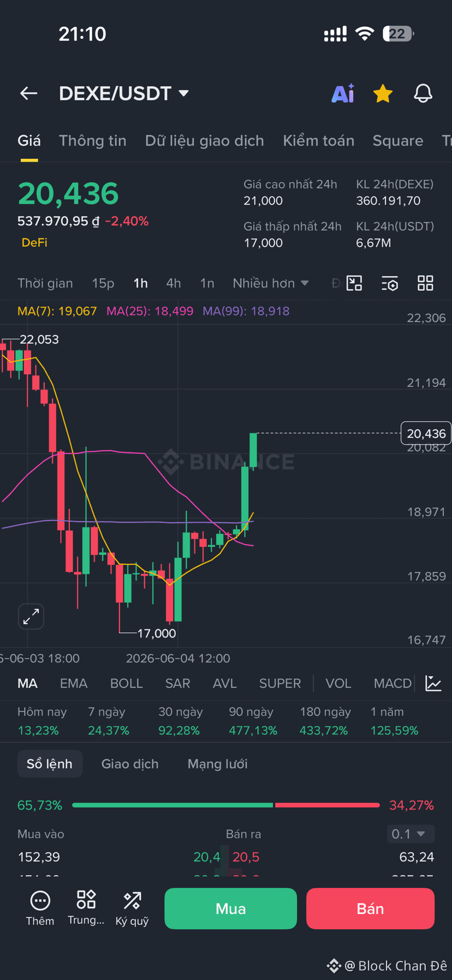Tap the Hôm nay 13,23% performance

(x=42, y=721)
